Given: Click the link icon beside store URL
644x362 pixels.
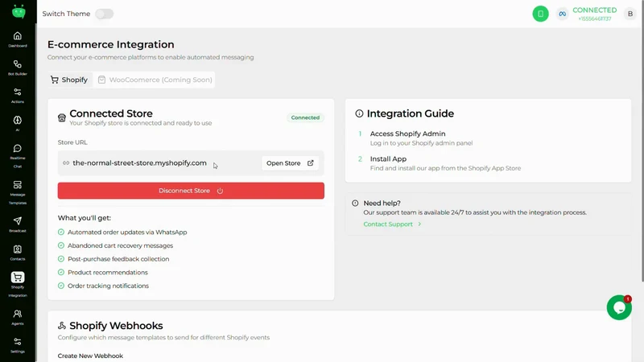Looking at the screenshot, I should (x=66, y=163).
